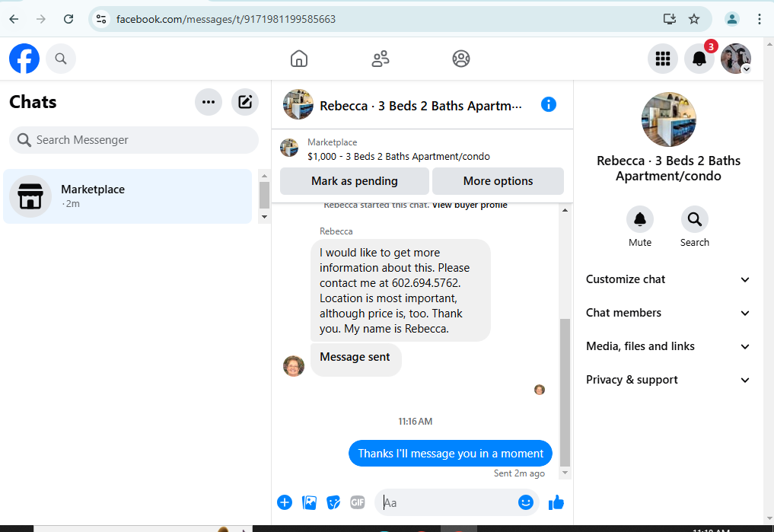
Task: Expand Customize chat section
Action: click(668, 279)
